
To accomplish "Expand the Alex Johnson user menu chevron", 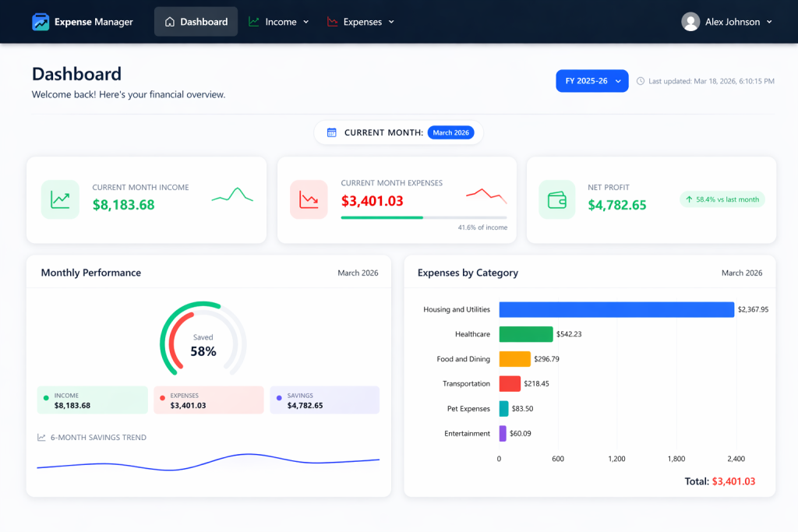I will click(x=769, y=22).
